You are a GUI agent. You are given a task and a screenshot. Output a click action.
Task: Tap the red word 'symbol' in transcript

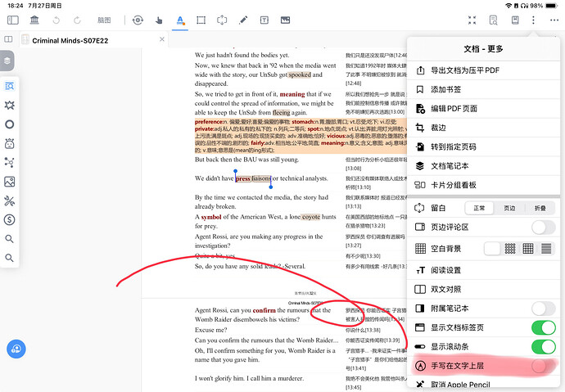[211, 217]
